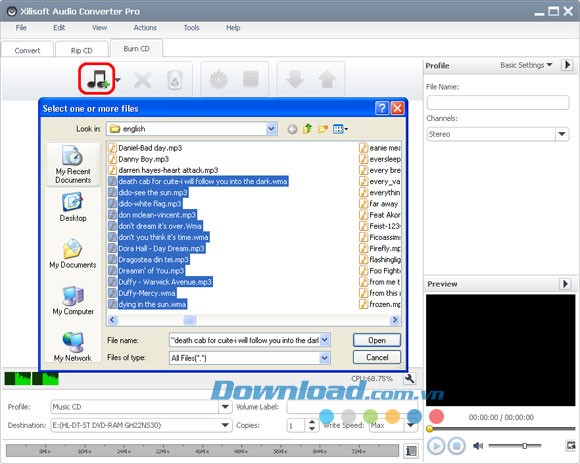Screen dimensions: 580x464
Task: Open the Destination drive dropdown
Action: coord(225,425)
